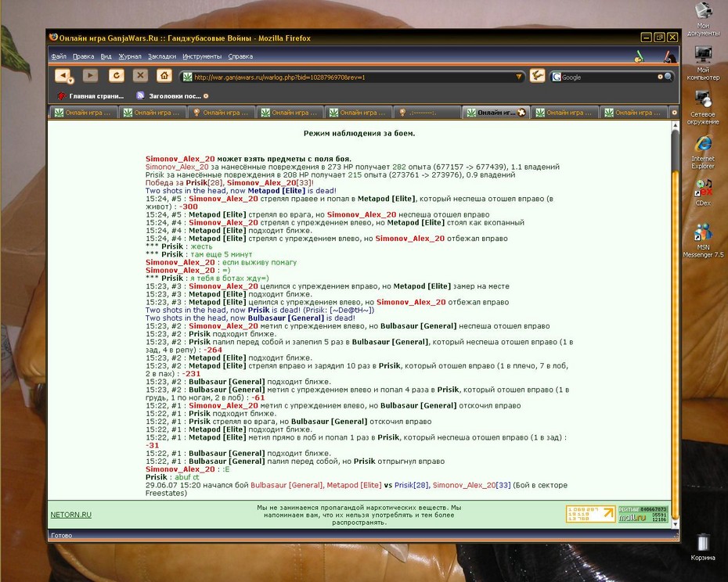Open the Google search engine selector icon
728x582 pixels.
557,77
